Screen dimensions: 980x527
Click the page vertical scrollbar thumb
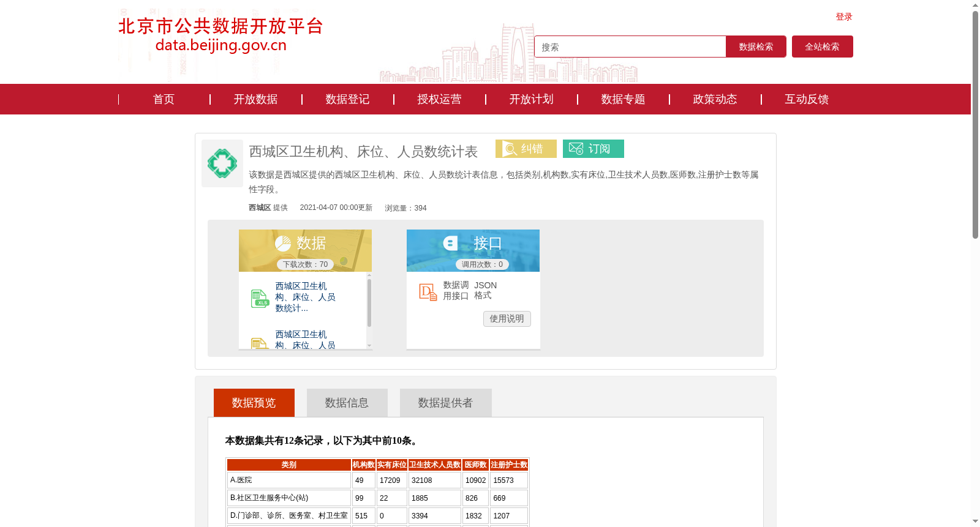(975, 124)
